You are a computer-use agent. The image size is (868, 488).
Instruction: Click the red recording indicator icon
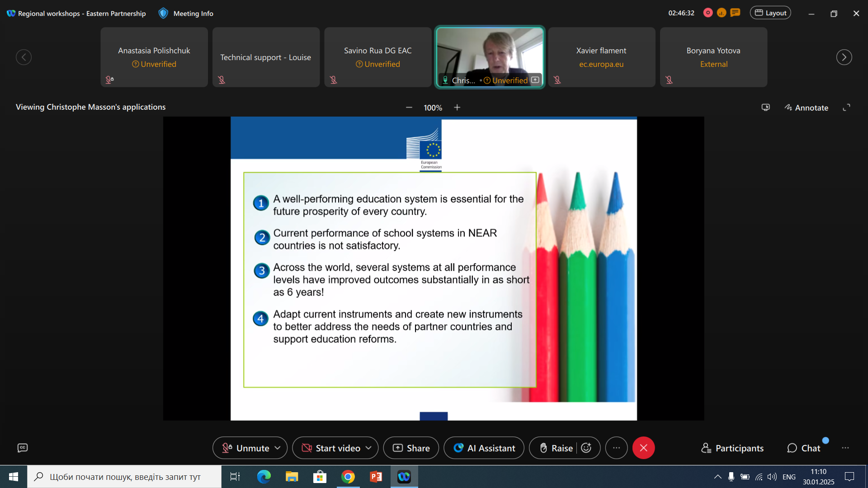click(708, 13)
